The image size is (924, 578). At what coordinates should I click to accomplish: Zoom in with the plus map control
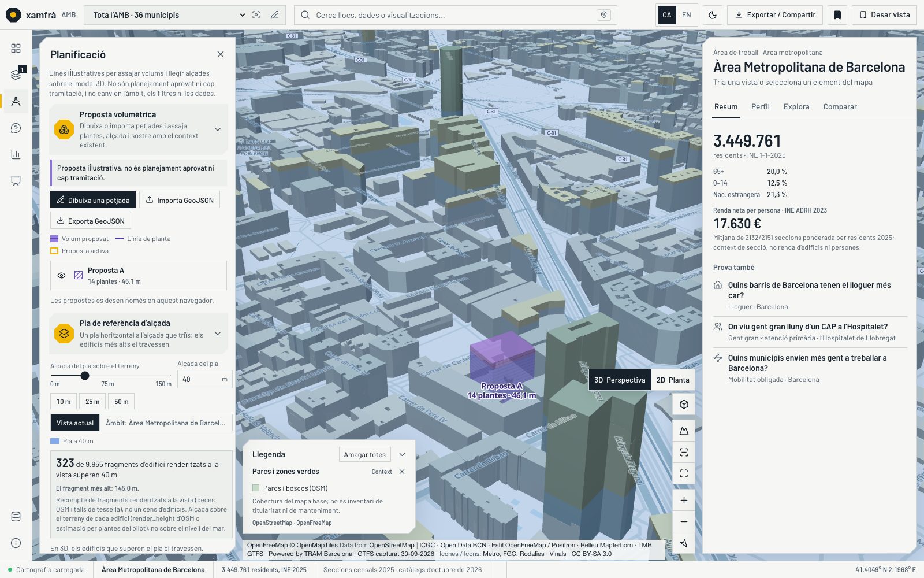(684, 501)
